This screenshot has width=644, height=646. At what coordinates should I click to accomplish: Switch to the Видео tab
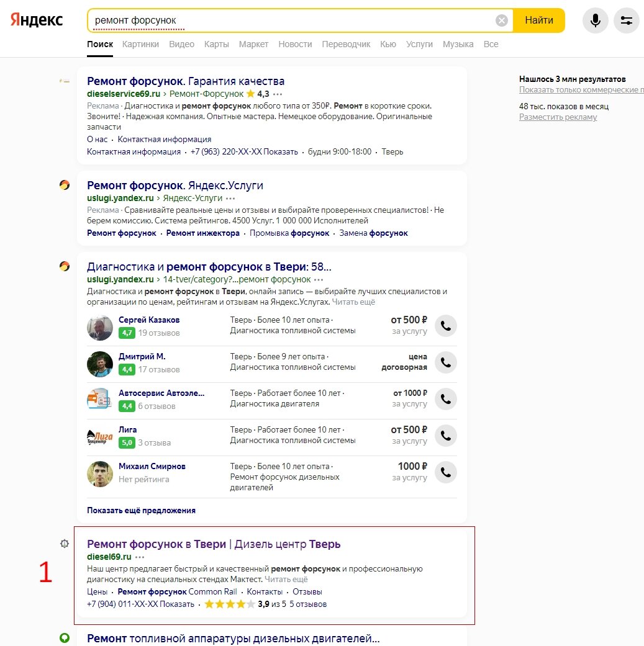coord(181,44)
